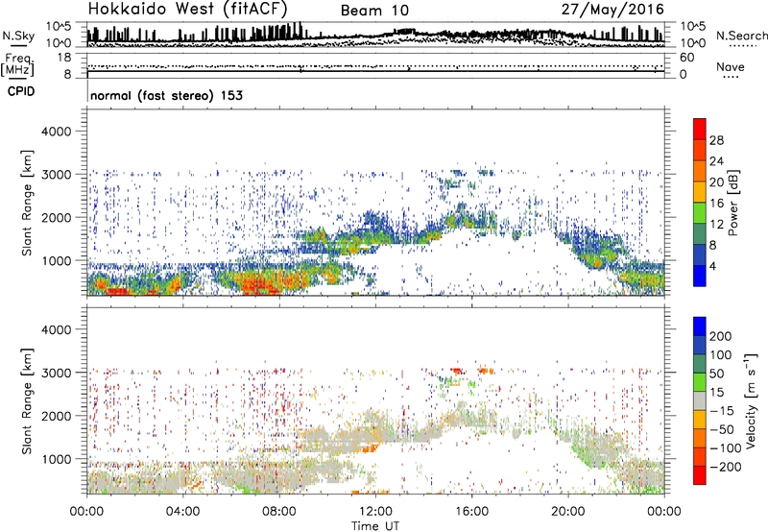Click the "Slant Range [km]" label of power panel
Screen dimensions: 768x532
[x=27, y=203]
